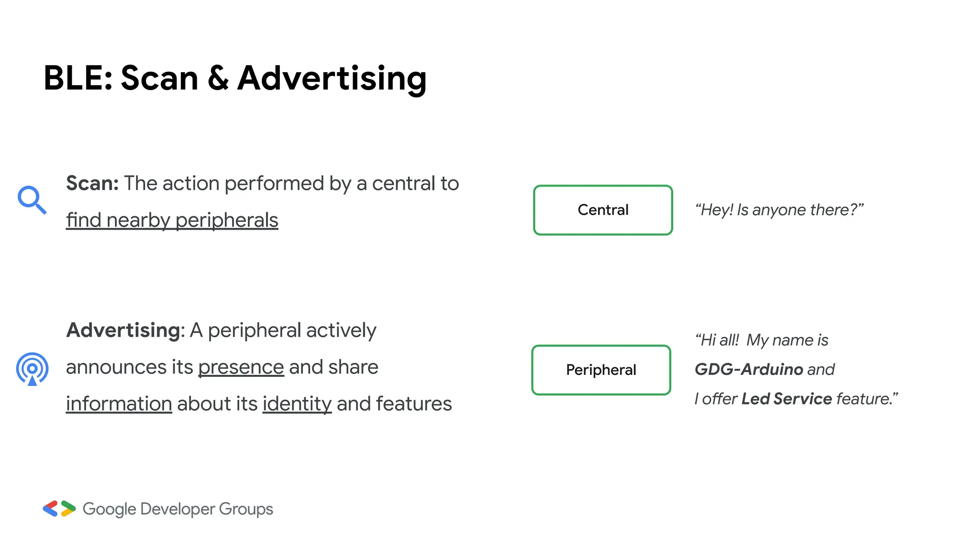Click the 'Hi all! My name is' line
Viewport: 980px width, 551px height.
(x=762, y=340)
